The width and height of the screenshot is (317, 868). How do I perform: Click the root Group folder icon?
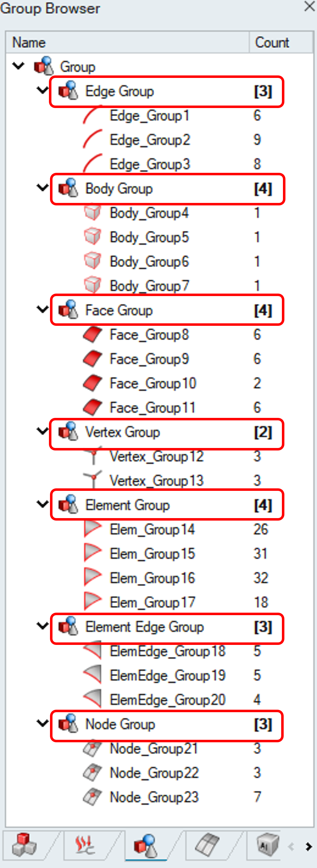pos(43,66)
